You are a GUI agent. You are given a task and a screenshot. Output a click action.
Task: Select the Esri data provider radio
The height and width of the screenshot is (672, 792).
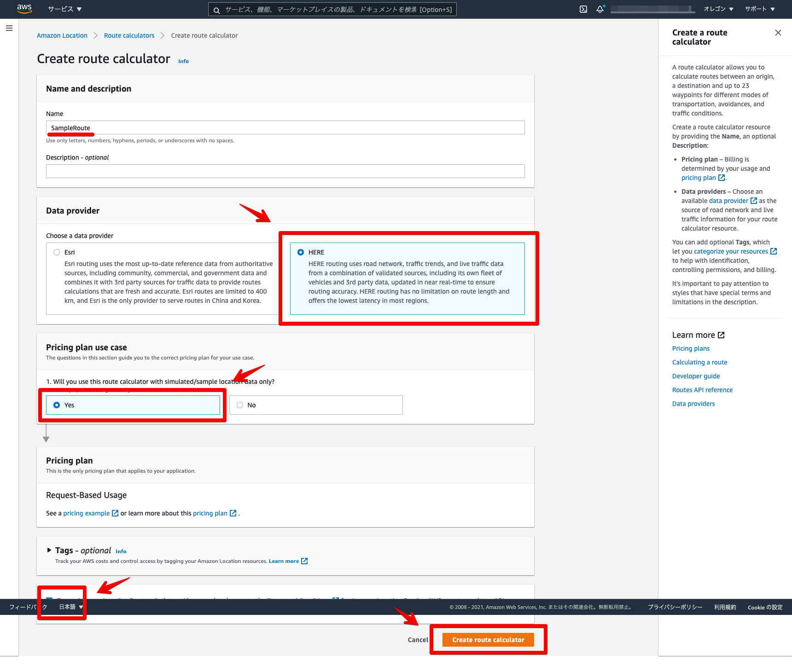tap(57, 252)
